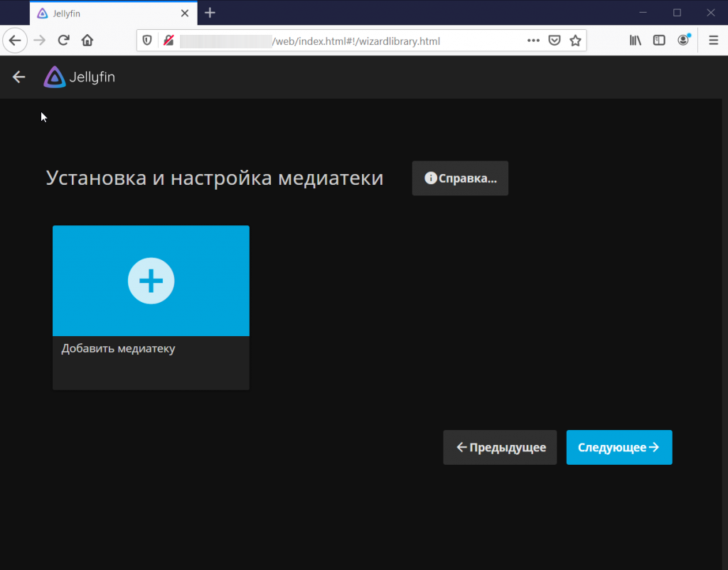Open the Pocket save icon
The image size is (728, 570).
point(555,41)
